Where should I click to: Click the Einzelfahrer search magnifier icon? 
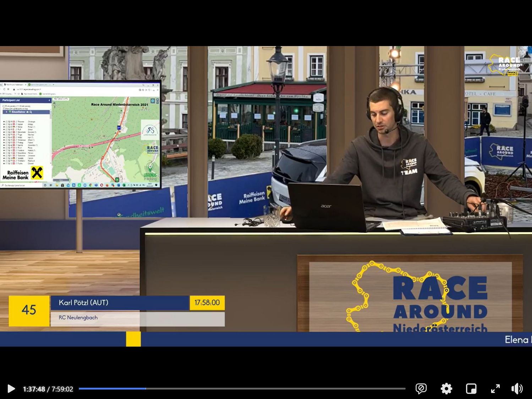(x=31, y=112)
